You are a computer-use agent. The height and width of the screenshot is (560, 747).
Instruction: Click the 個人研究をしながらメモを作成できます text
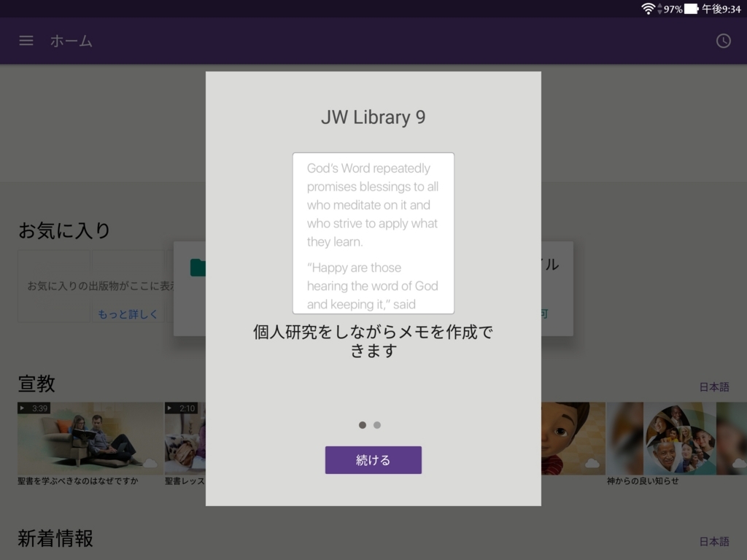pos(373,341)
